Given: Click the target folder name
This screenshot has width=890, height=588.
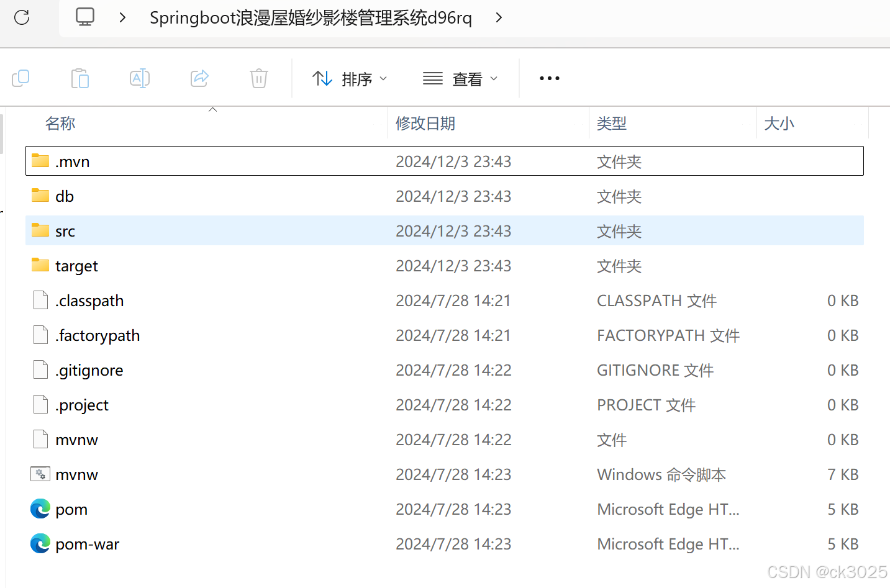Looking at the screenshot, I should tap(76, 266).
